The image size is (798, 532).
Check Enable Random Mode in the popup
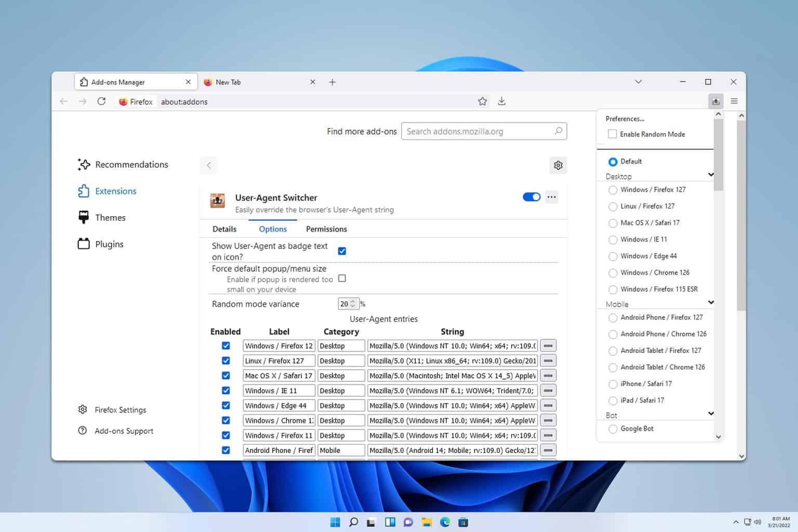(x=613, y=134)
